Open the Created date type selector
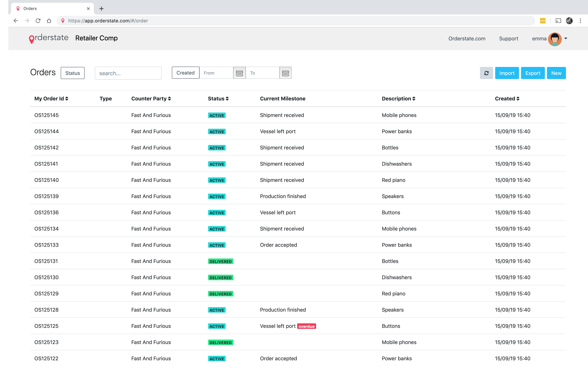 [185, 73]
